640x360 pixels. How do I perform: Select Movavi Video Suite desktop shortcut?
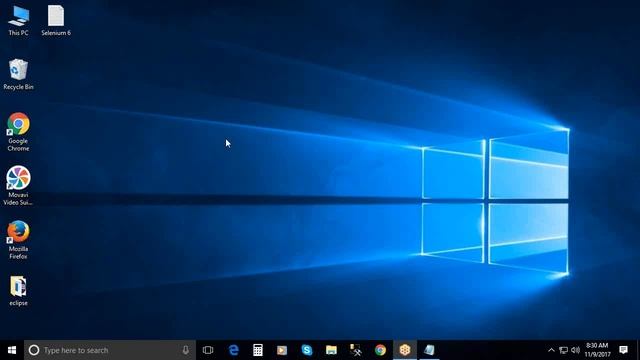click(18, 186)
